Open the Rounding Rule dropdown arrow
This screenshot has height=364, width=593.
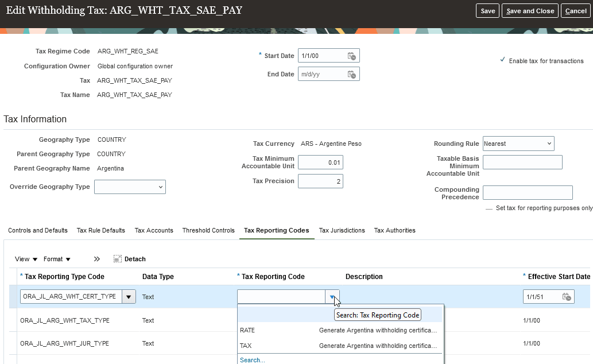click(549, 143)
